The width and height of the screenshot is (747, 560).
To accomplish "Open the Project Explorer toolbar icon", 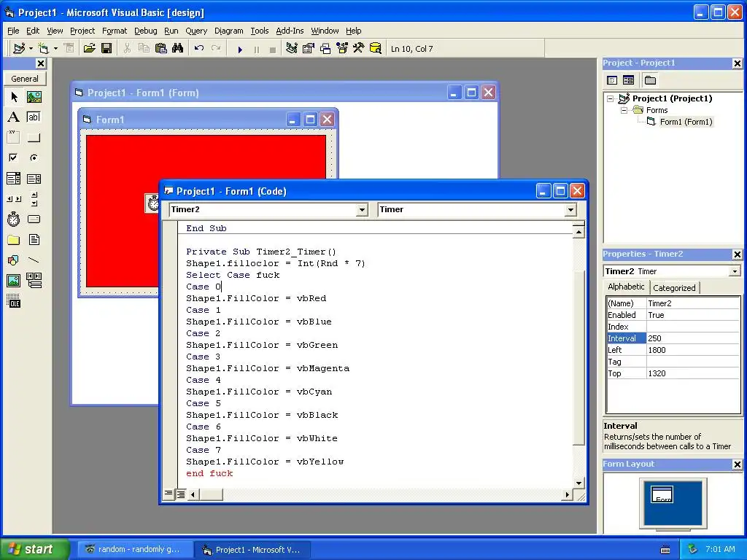I will [292, 49].
